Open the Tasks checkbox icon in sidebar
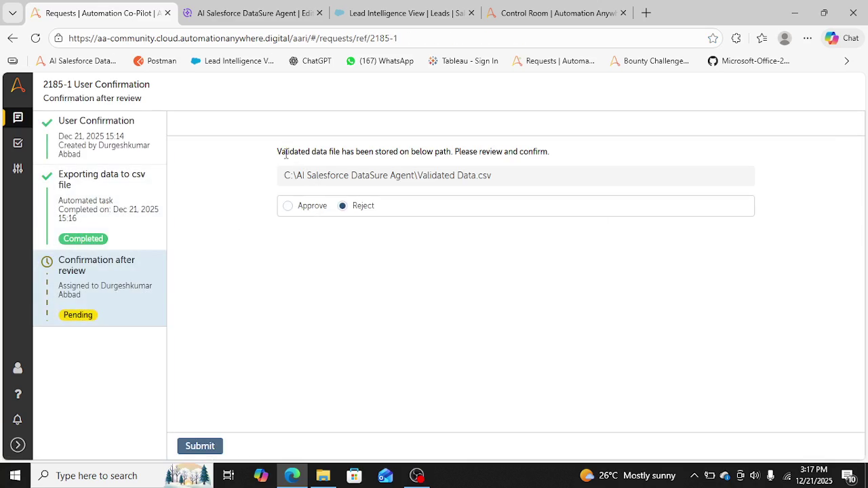Screen dimensions: 868x488 18,143
